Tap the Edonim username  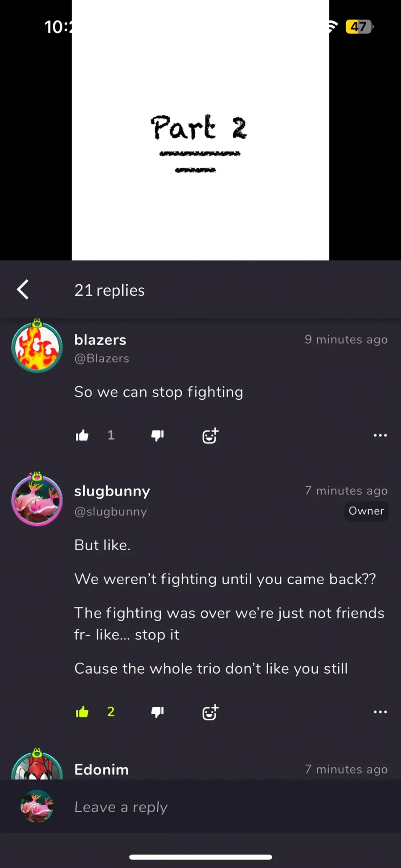point(102,770)
